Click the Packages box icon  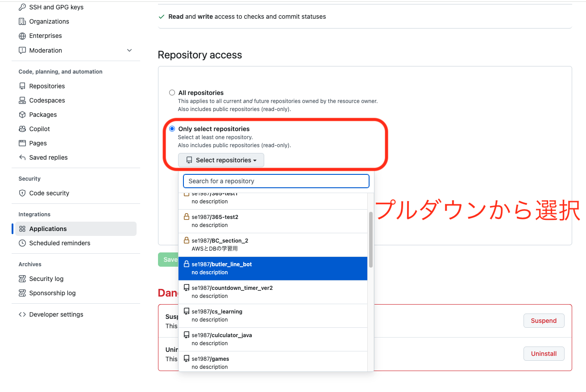(x=22, y=114)
